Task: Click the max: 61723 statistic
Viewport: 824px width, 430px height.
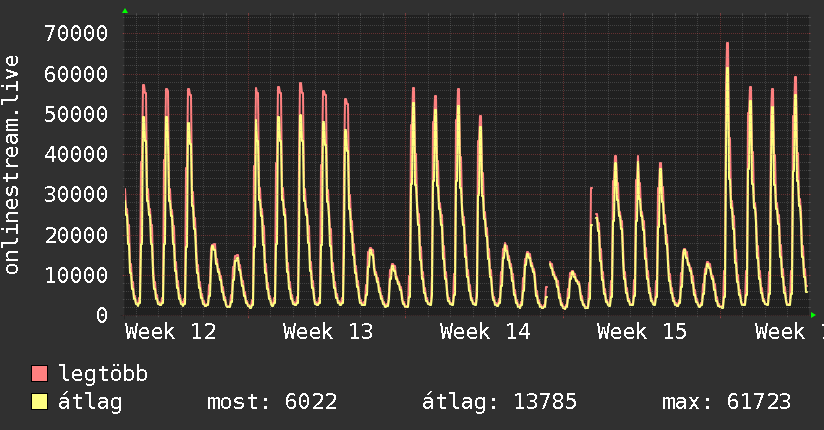Action: tap(726, 402)
